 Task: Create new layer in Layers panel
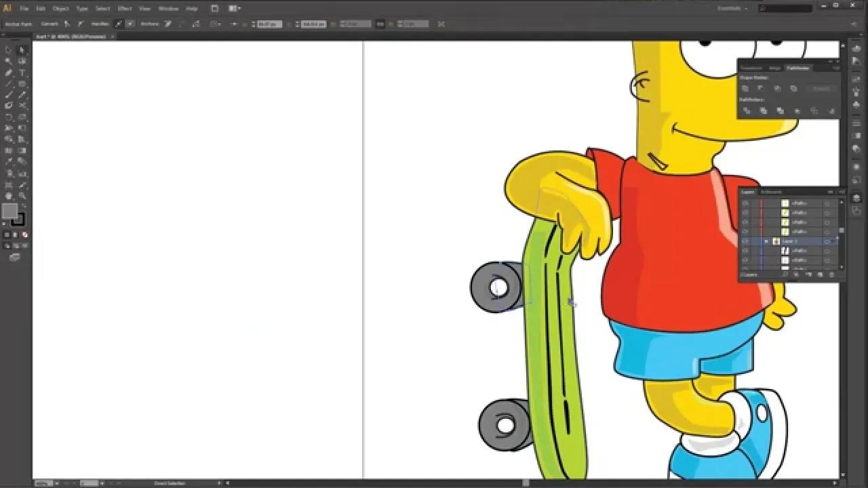pyautogui.click(x=820, y=274)
